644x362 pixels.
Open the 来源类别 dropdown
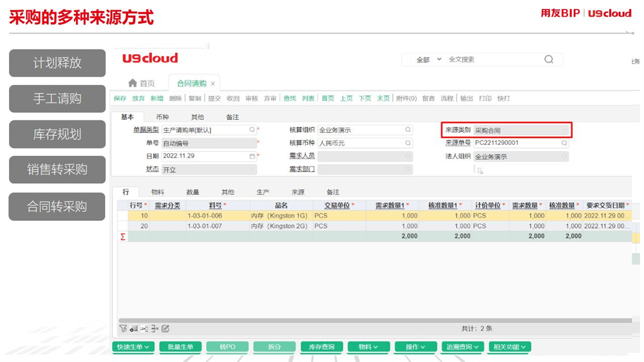tap(521, 130)
